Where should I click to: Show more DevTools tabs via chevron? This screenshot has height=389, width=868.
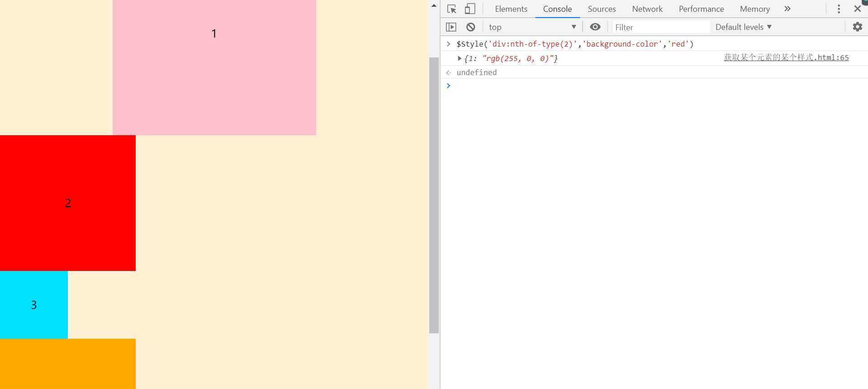[x=787, y=9]
